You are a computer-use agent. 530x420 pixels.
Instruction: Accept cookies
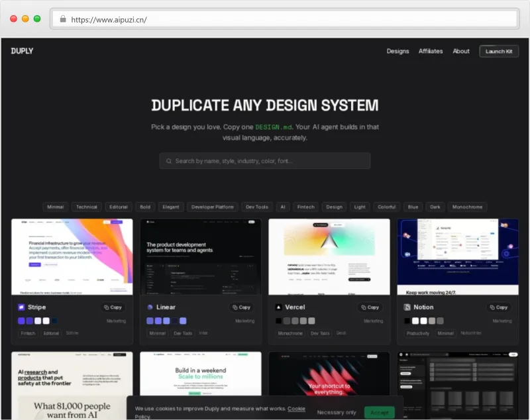379,413
